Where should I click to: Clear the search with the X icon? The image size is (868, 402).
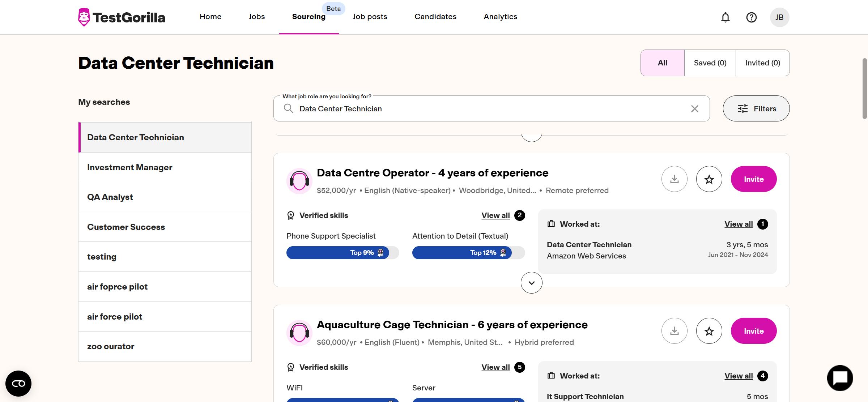(694, 108)
